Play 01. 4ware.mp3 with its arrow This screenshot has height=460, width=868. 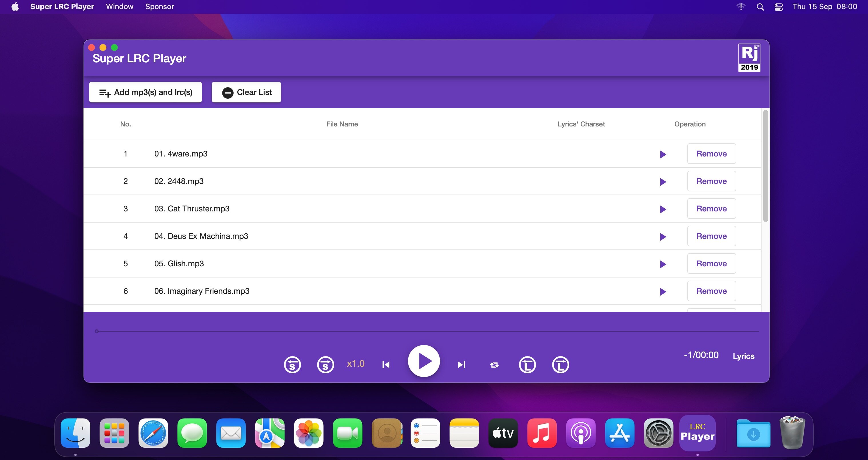point(663,154)
